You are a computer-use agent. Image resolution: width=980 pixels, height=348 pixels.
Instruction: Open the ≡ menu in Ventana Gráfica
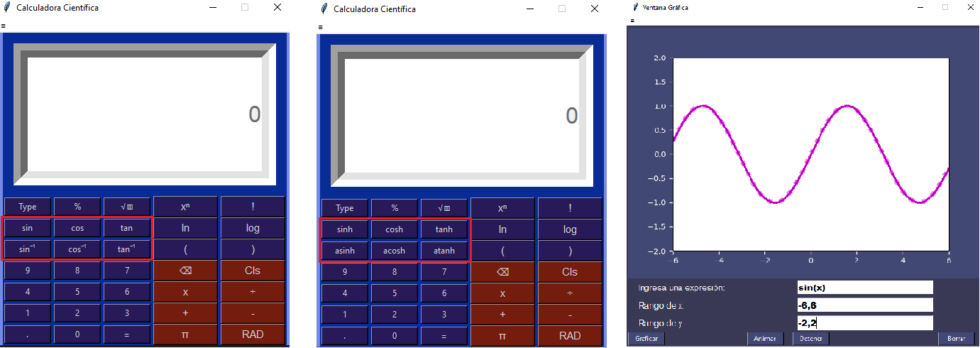[631, 21]
